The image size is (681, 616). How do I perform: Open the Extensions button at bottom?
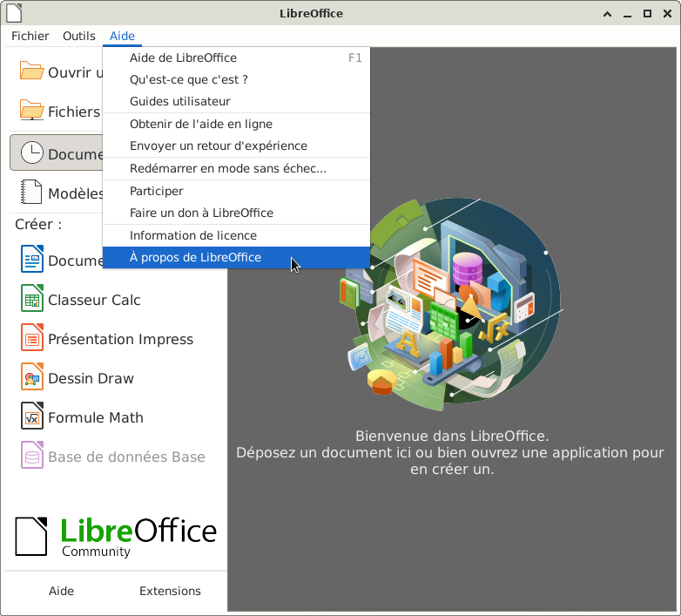click(170, 591)
